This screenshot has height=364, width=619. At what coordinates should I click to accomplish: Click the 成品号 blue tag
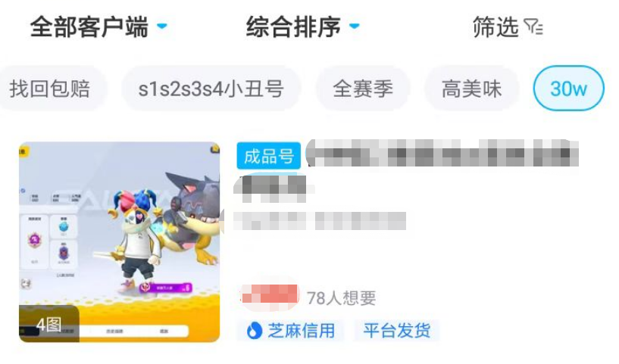click(x=268, y=157)
